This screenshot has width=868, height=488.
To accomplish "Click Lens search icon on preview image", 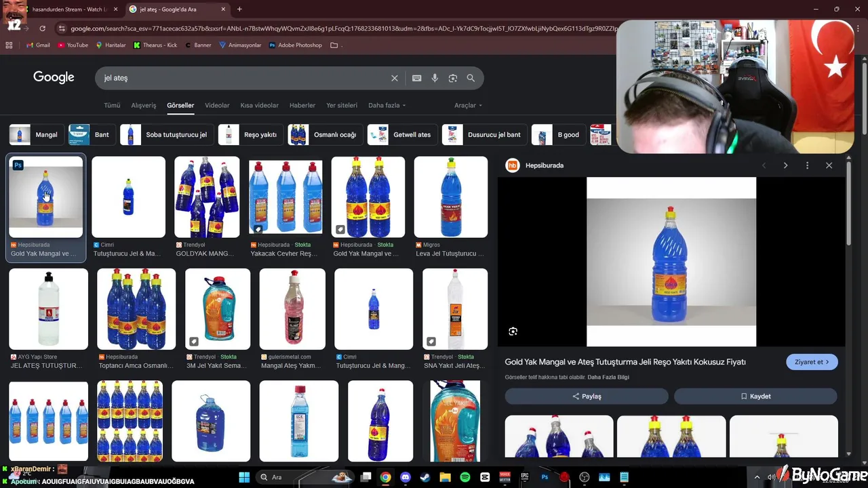I will click(x=513, y=331).
